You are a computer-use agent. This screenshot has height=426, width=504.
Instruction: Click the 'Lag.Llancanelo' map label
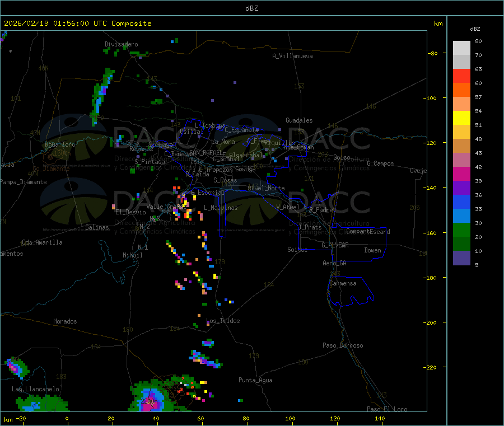36,389
